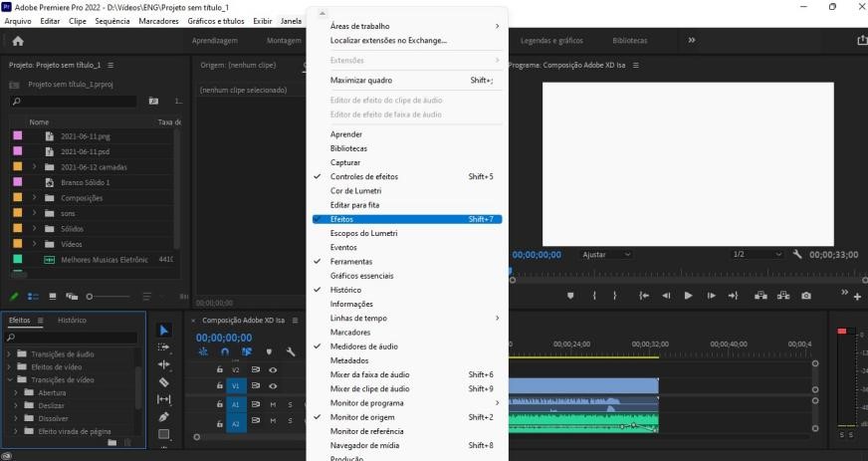Play the Program Monitor sequence
Viewport: 868px width, 461px height.
688,296
